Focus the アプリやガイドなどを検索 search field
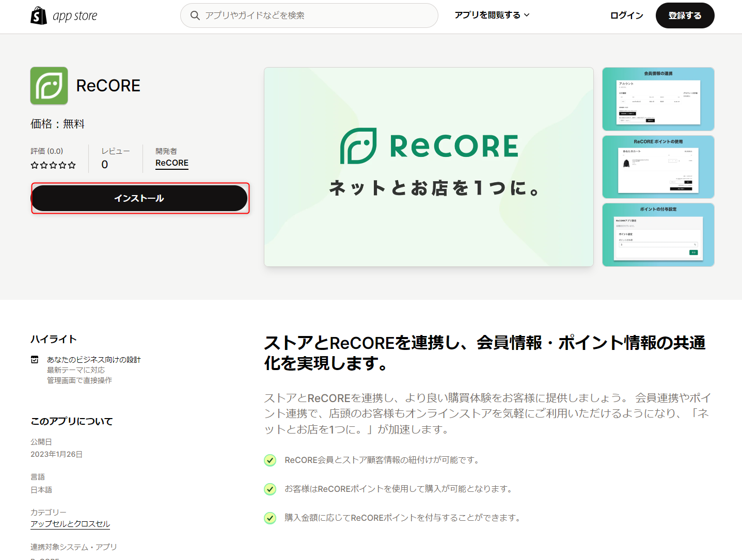This screenshot has height=560, width=742. coord(309,15)
